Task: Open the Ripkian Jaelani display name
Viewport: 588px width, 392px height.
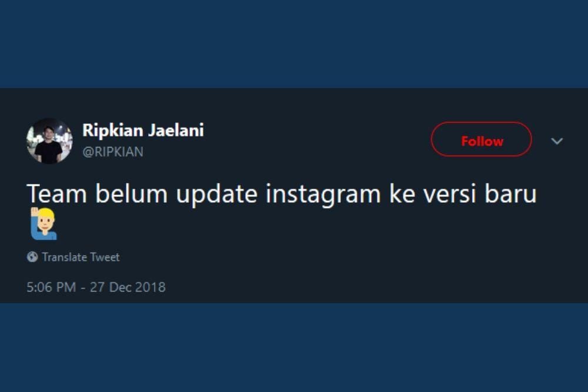Action: point(143,130)
